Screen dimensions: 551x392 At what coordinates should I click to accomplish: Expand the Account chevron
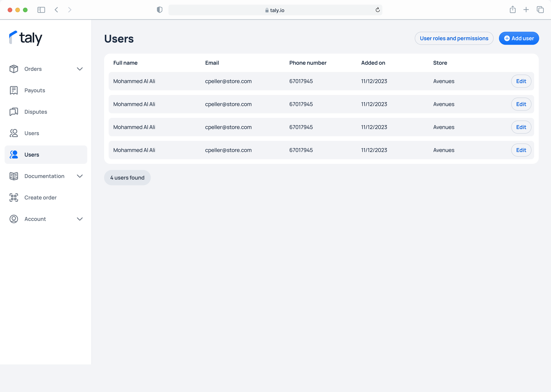[80, 219]
